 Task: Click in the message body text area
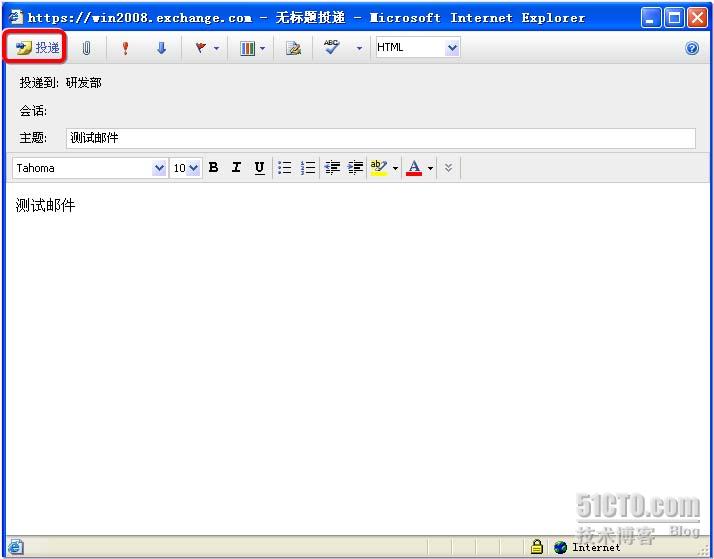[x=357, y=358]
